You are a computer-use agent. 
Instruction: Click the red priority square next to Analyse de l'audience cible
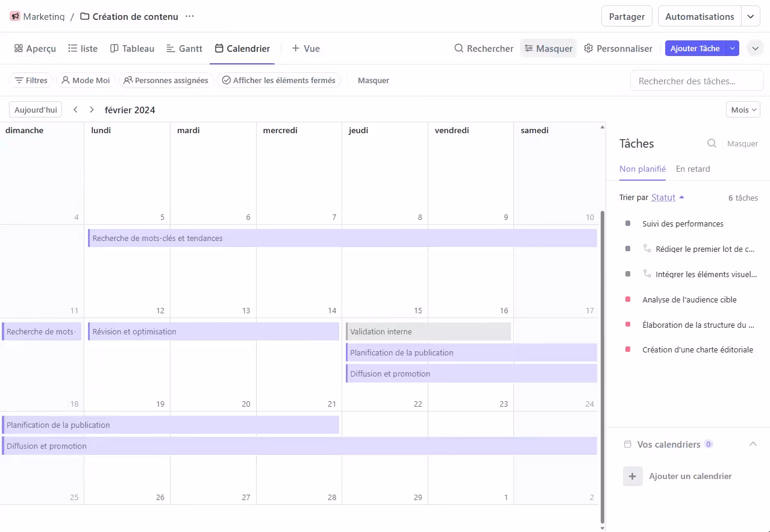coord(627,299)
